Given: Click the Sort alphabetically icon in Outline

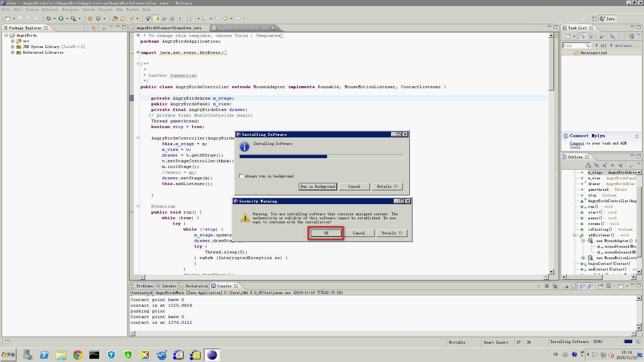Looking at the screenshot, I should tap(588, 165).
